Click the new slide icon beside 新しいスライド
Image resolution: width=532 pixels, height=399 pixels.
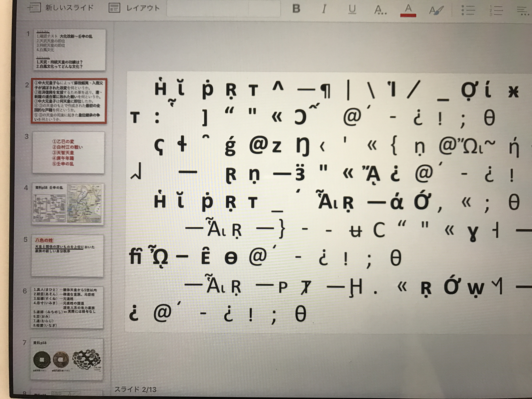(x=34, y=8)
